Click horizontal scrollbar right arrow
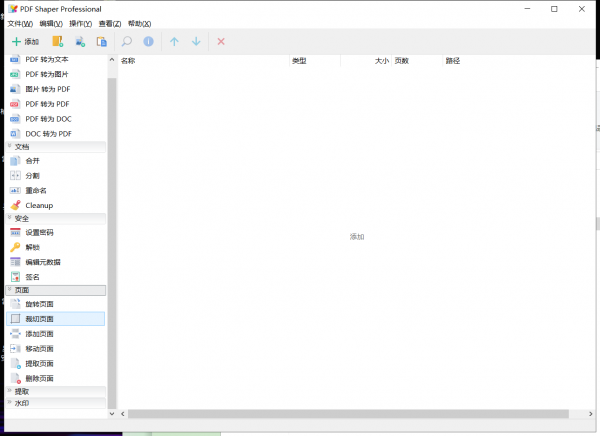The image size is (600, 436). pos(591,414)
